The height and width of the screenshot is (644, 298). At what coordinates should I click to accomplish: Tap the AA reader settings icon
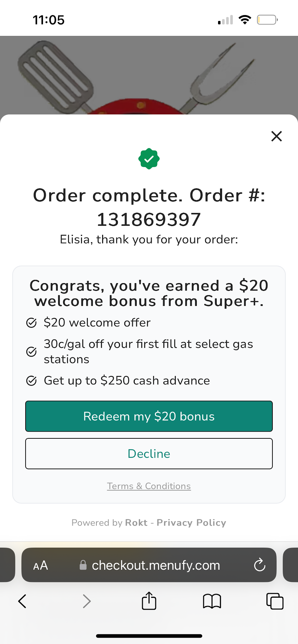click(x=41, y=566)
